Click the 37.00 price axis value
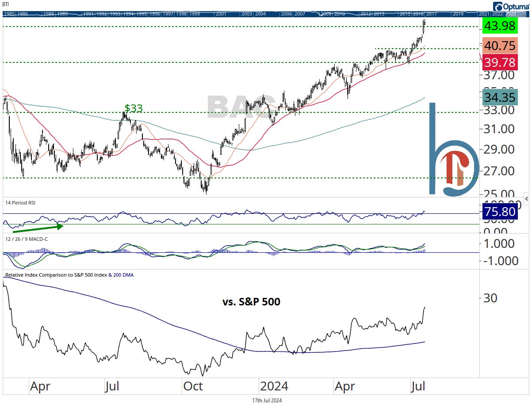The height and width of the screenshot is (409, 532). point(499,75)
